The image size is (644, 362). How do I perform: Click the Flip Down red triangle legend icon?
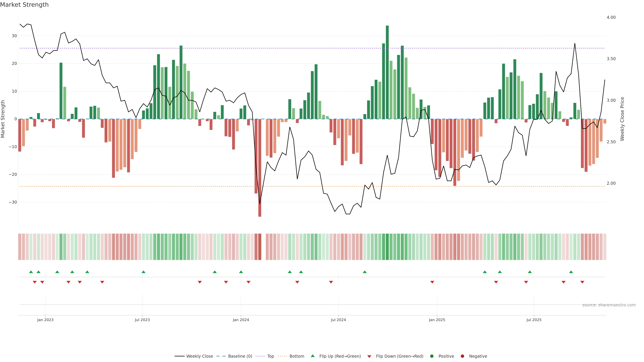[x=369, y=356]
